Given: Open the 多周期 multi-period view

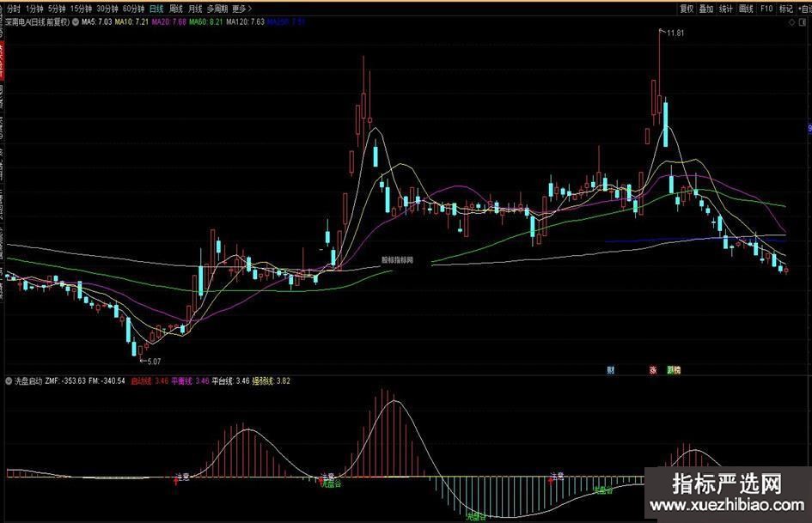Looking at the screenshot, I should [217, 9].
